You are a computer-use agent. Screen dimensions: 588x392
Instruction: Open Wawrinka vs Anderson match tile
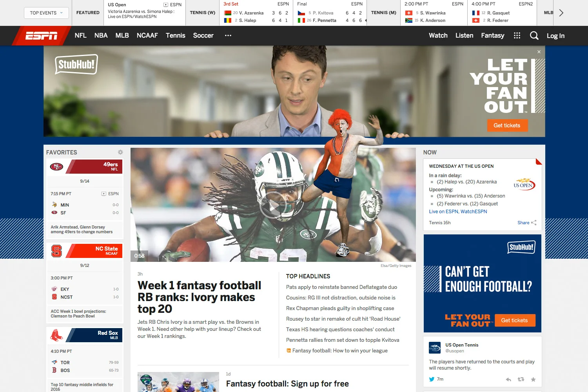coord(434,13)
